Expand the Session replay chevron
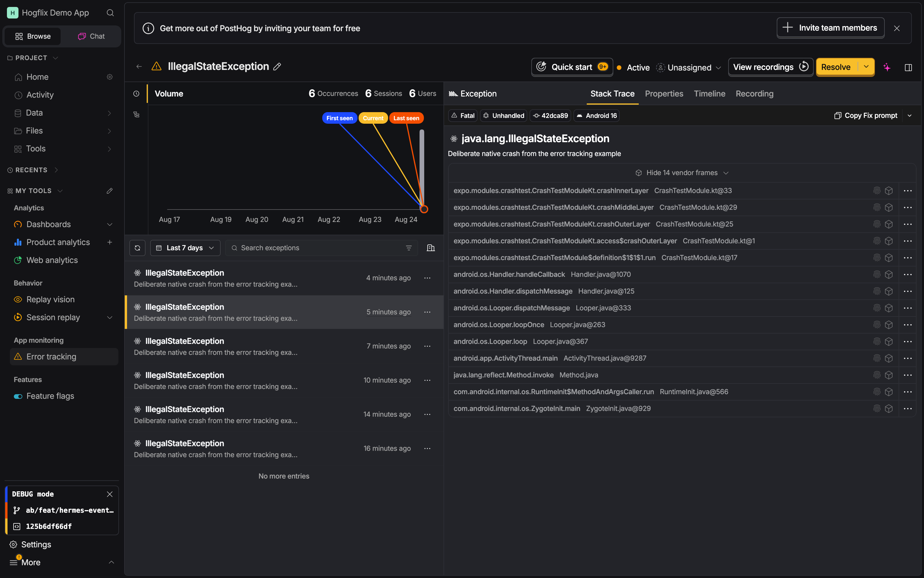This screenshot has width=924, height=578. 110,317
